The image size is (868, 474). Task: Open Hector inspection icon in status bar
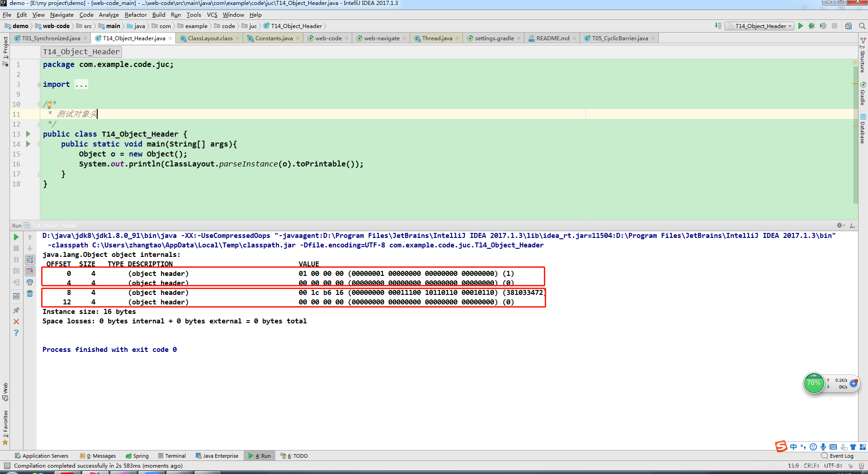pyautogui.click(x=861, y=465)
